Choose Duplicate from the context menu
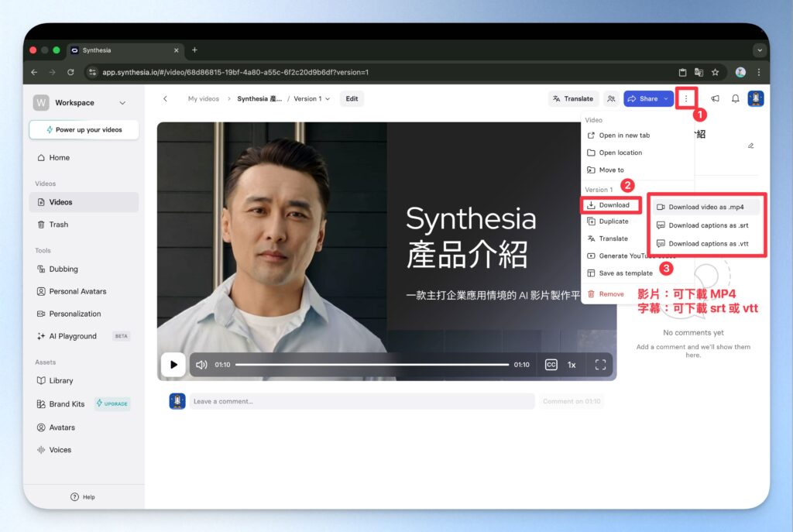 612,221
